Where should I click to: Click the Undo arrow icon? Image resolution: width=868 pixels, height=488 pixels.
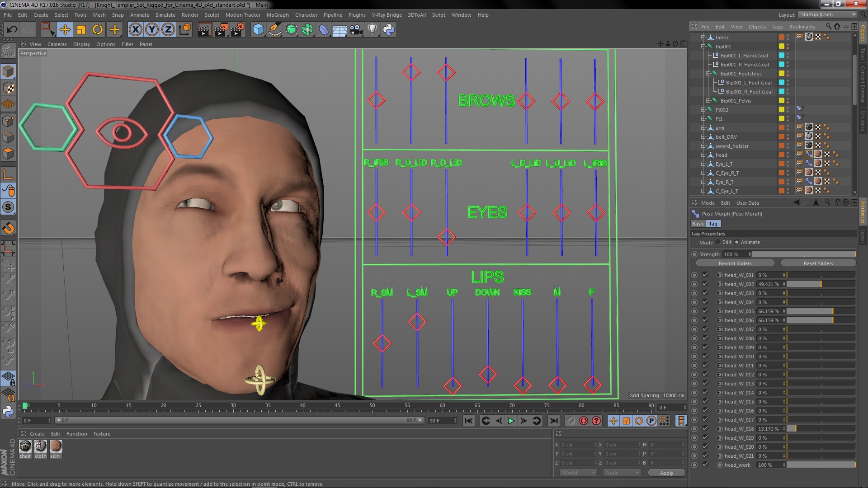click(x=12, y=30)
